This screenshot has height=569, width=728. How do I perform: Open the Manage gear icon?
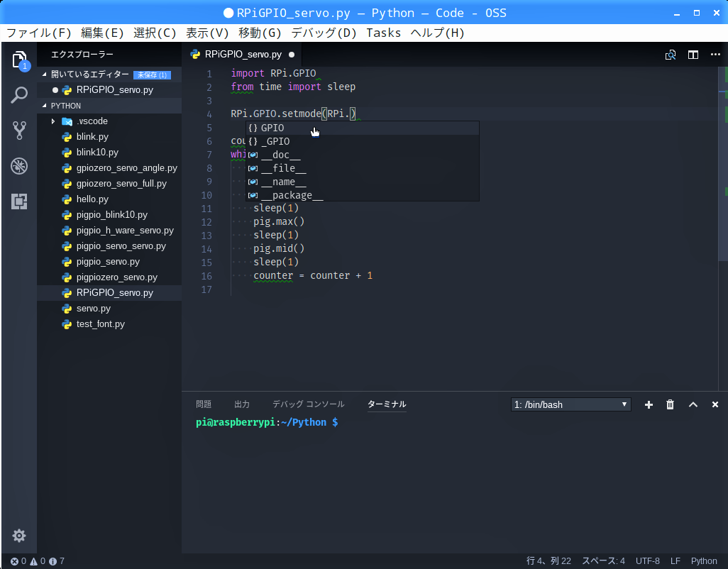click(x=19, y=536)
